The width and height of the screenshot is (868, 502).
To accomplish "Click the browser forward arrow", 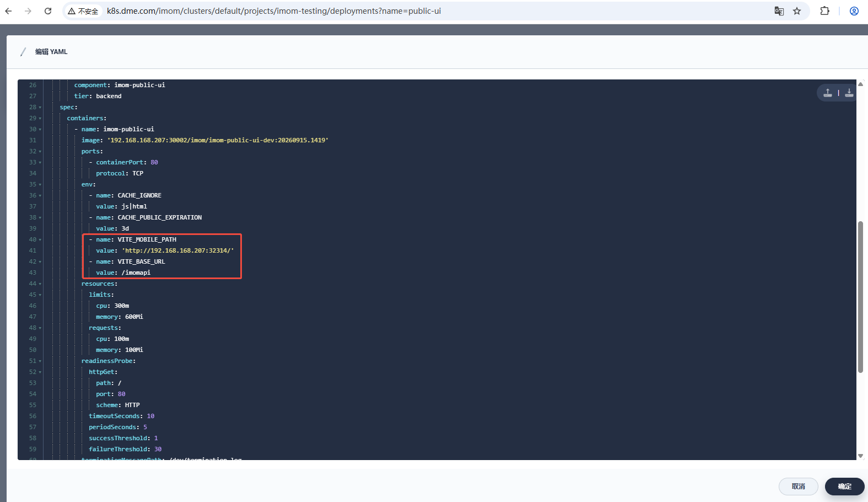I will [x=28, y=11].
